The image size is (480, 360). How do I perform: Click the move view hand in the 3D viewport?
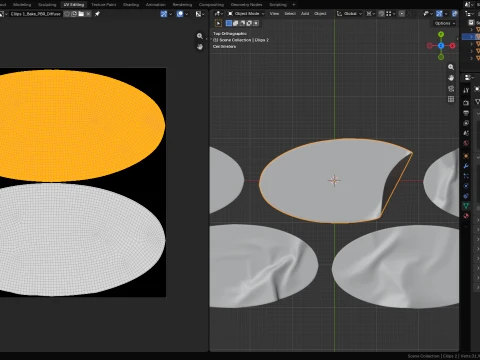click(x=451, y=78)
